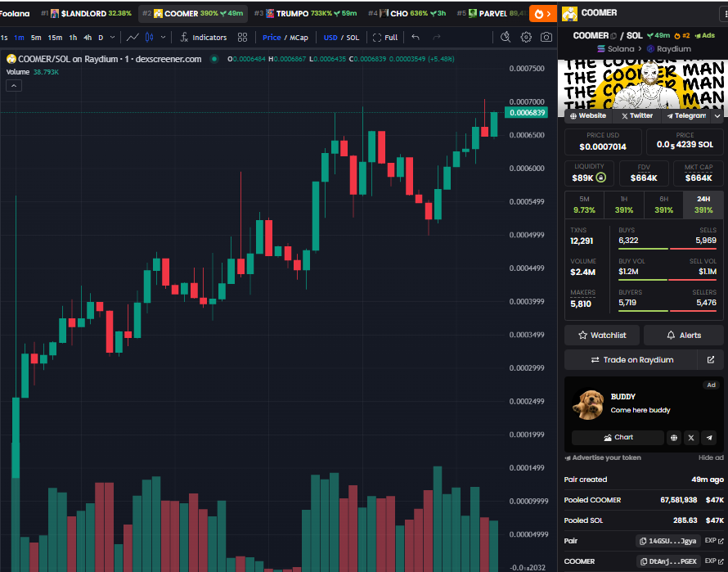Open the quick search magnifier icon

click(x=506, y=37)
